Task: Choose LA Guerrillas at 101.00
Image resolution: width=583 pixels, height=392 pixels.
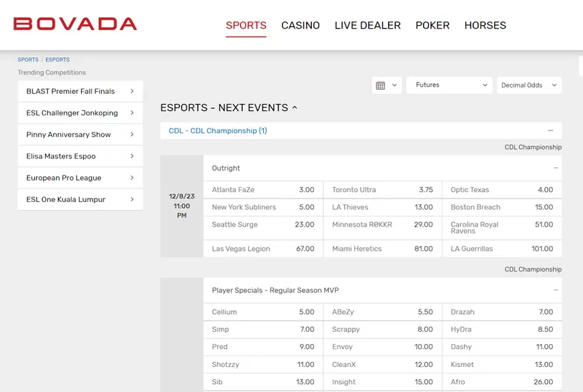Action: [x=502, y=249]
